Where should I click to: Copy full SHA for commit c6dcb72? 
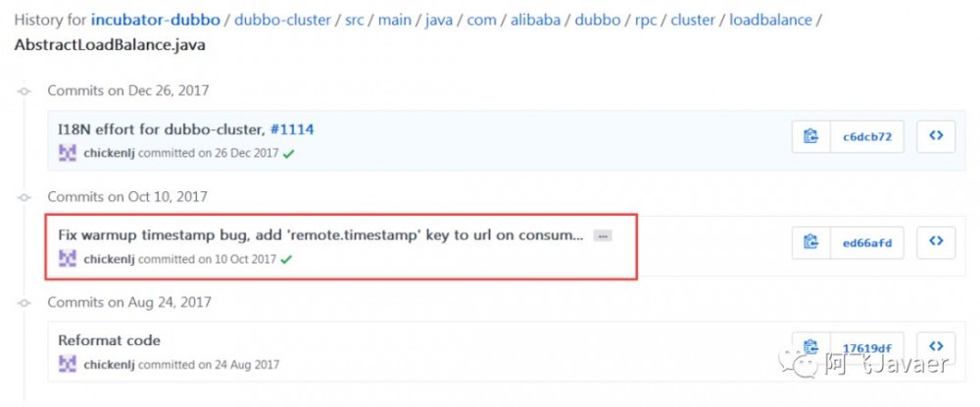(x=810, y=137)
